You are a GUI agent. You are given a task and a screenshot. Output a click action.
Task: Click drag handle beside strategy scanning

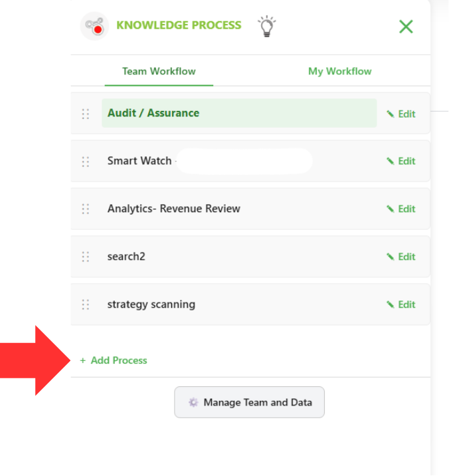pyautogui.click(x=85, y=305)
